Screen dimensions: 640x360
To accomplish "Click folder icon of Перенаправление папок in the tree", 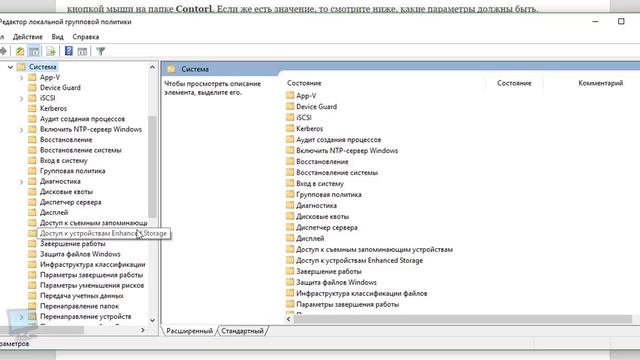I will tap(32, 306).
